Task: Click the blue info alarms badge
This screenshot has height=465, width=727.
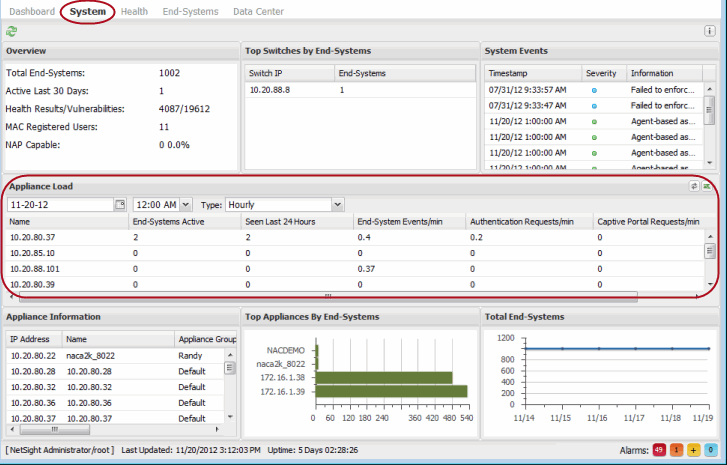Action: (x=709, y=451)
